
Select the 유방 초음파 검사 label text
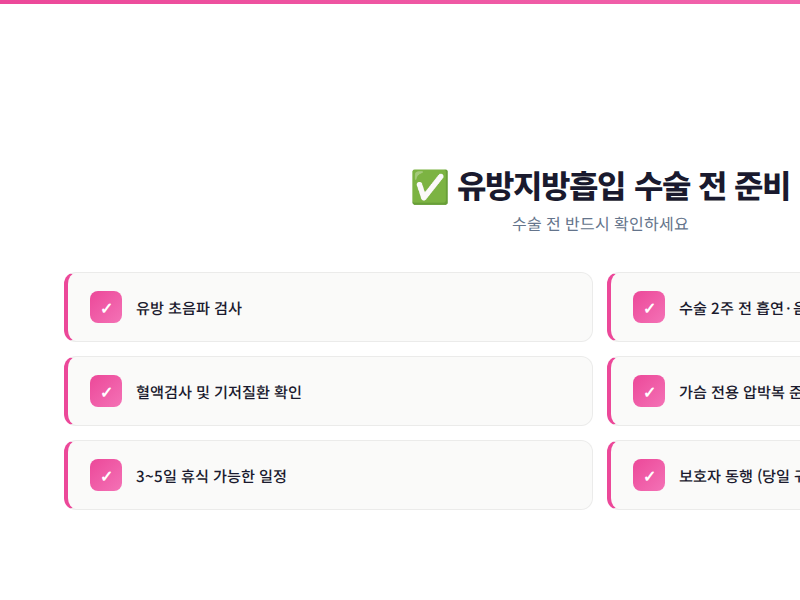point(189,308)
